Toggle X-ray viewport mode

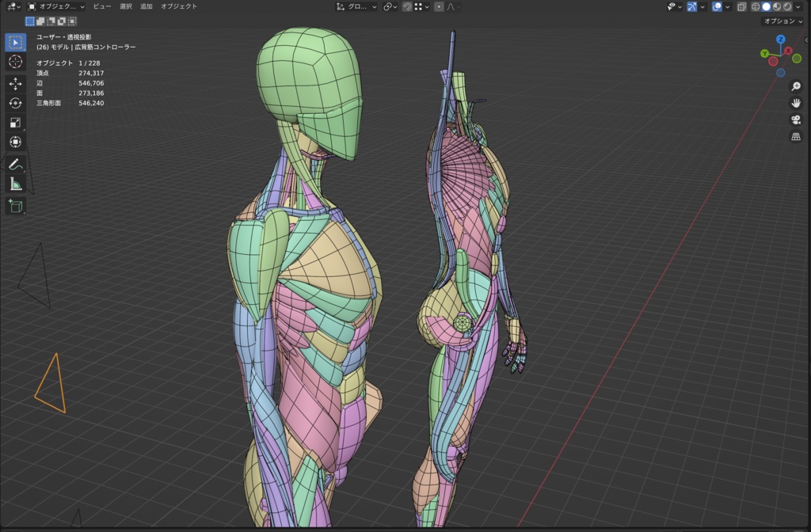[x=743, y=7]
